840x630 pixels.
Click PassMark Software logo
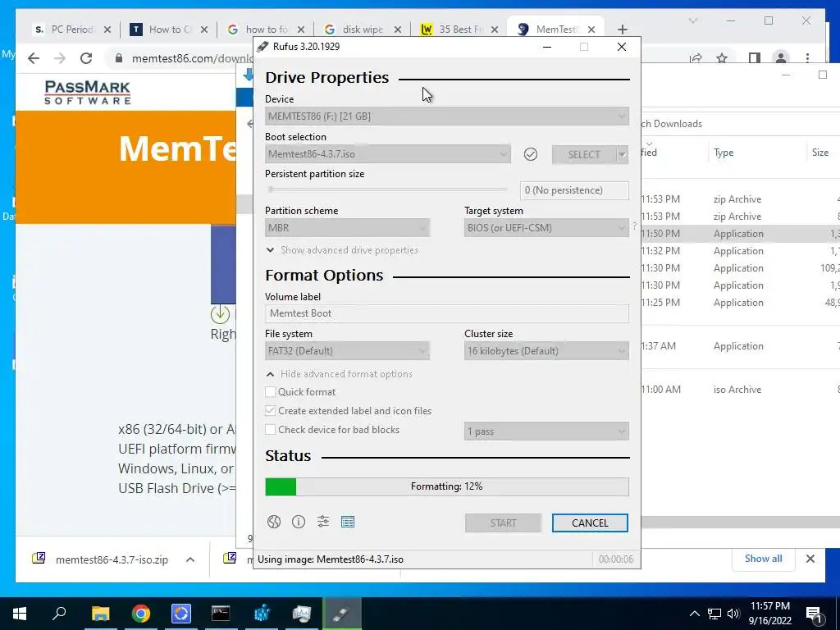pyautogui.click(x=87, y=92)
